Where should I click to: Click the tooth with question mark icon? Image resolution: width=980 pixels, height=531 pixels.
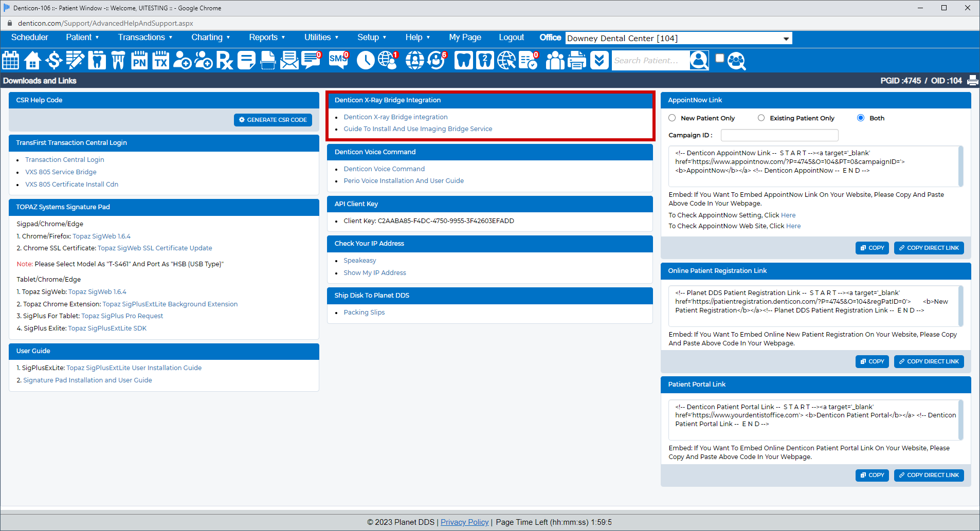coord(485,60)
